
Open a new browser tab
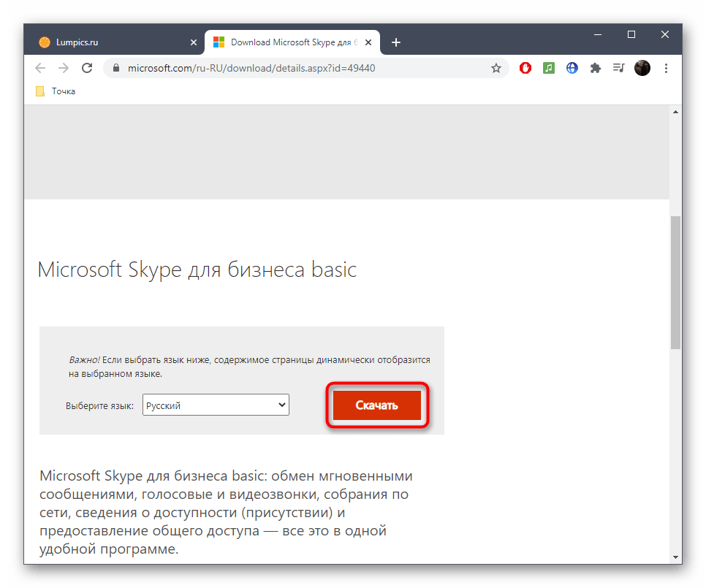[396, 42]
